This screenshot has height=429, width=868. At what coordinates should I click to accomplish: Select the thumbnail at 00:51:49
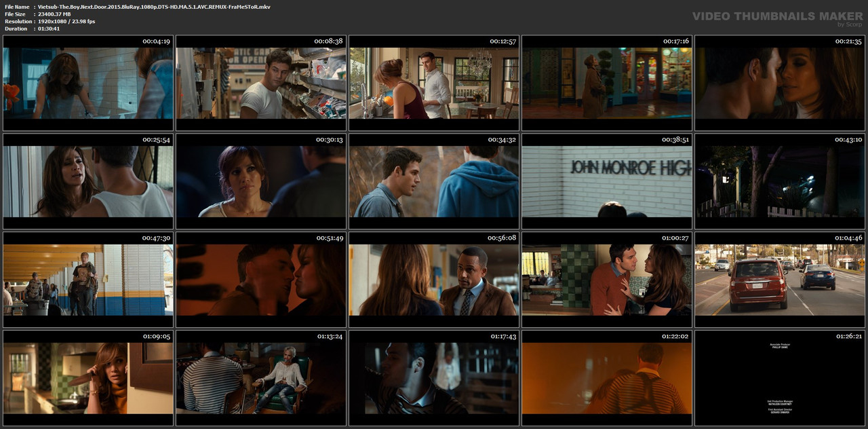(261, 280)
